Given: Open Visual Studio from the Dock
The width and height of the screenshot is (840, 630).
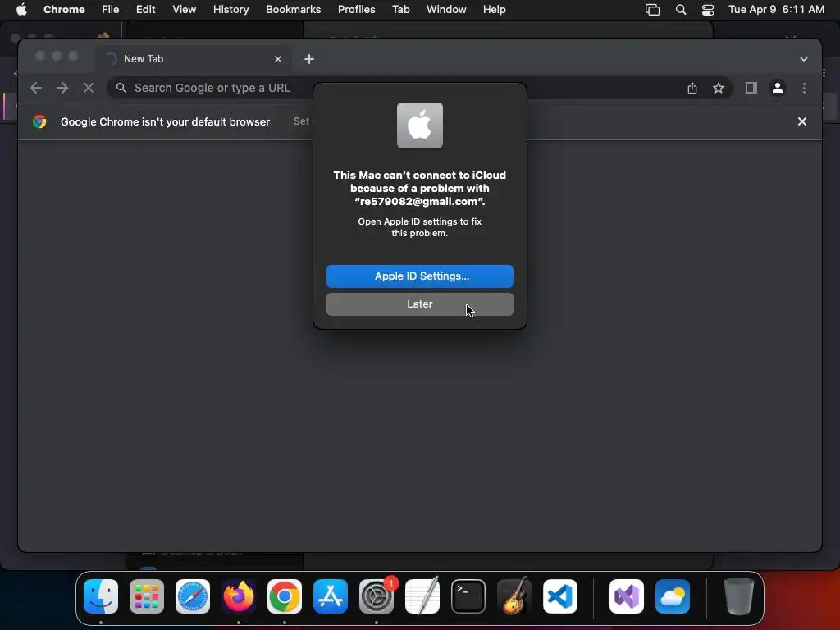Looking at the screenshot, I should (627, 596).
